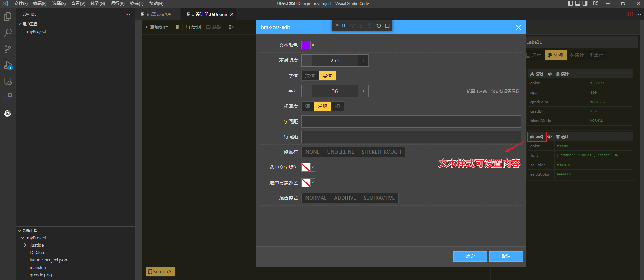Restart debugging with the green restart icon

[x=379, y=26]
